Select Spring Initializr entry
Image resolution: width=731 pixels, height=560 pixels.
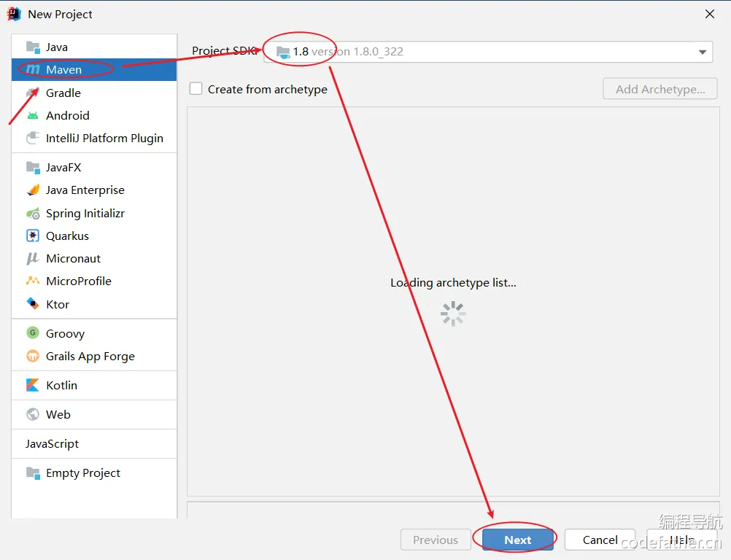[94, 214]
